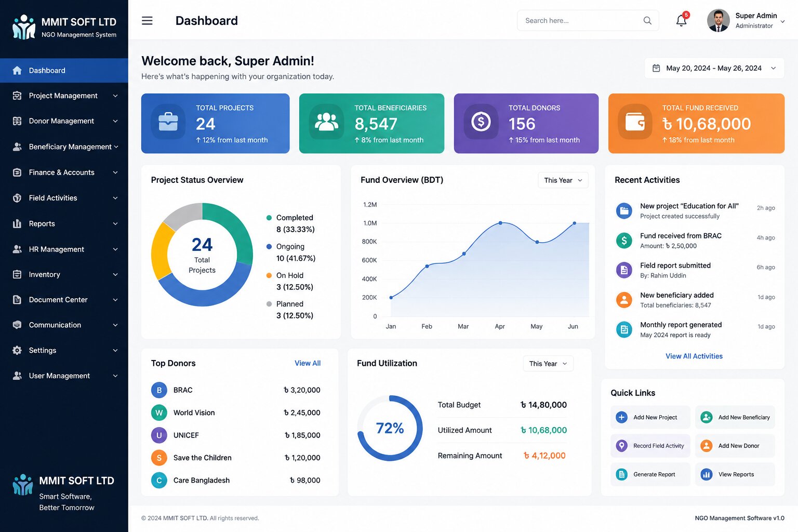Screen dimensions: 798x532
Task: Open the date range dropdown
Action: [714, 68]
